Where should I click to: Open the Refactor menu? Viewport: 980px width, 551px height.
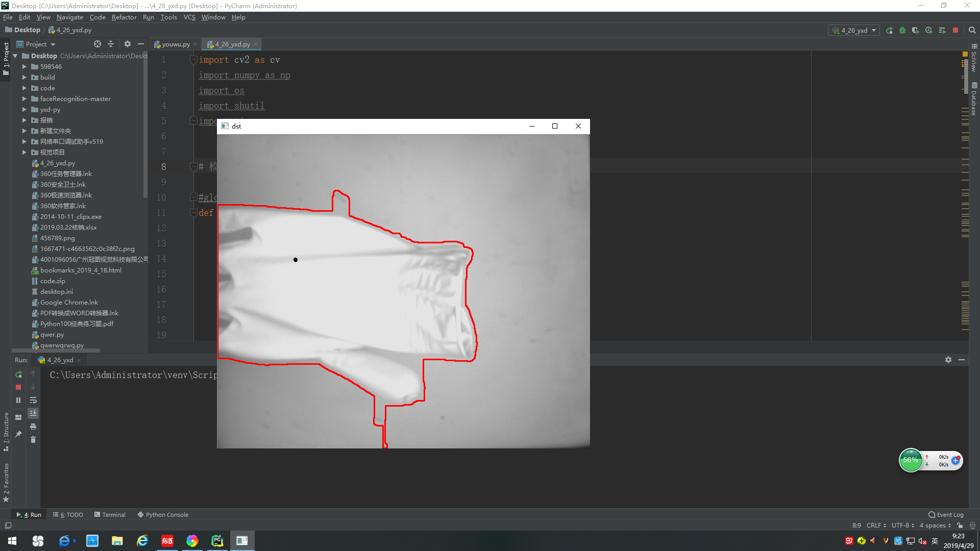click(124, 17)
